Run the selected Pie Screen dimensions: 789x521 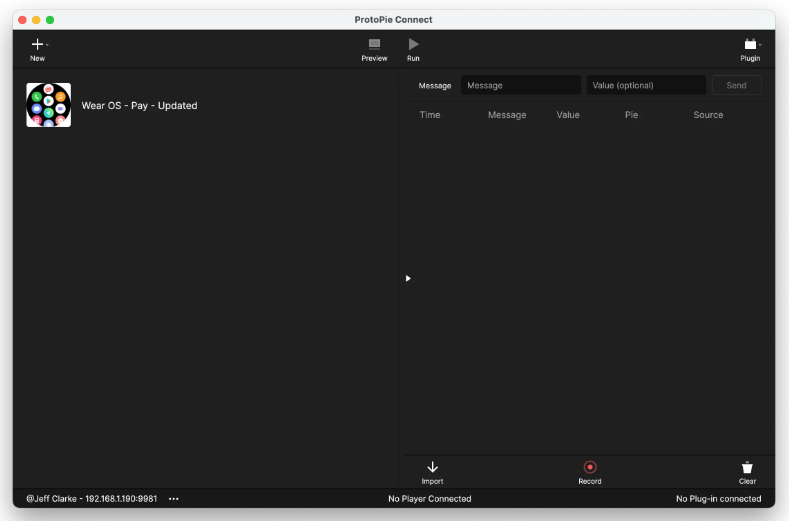tap(413, 50)
